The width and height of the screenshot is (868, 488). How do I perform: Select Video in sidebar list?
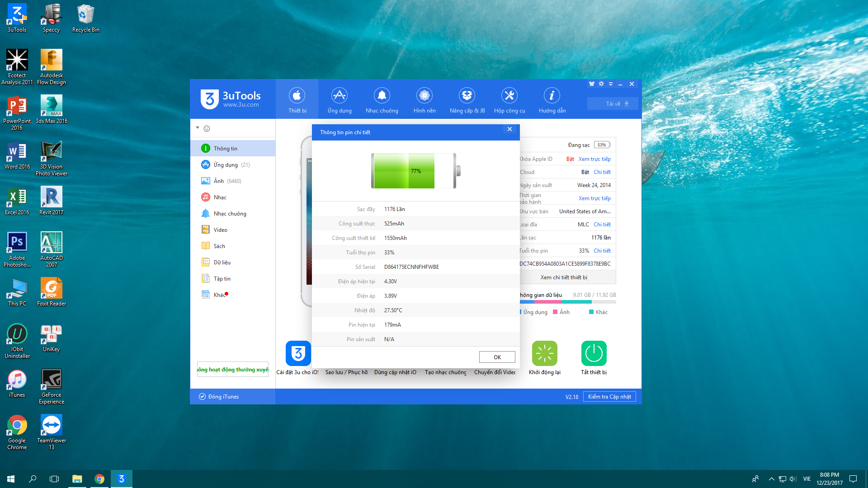click(220, 230)
